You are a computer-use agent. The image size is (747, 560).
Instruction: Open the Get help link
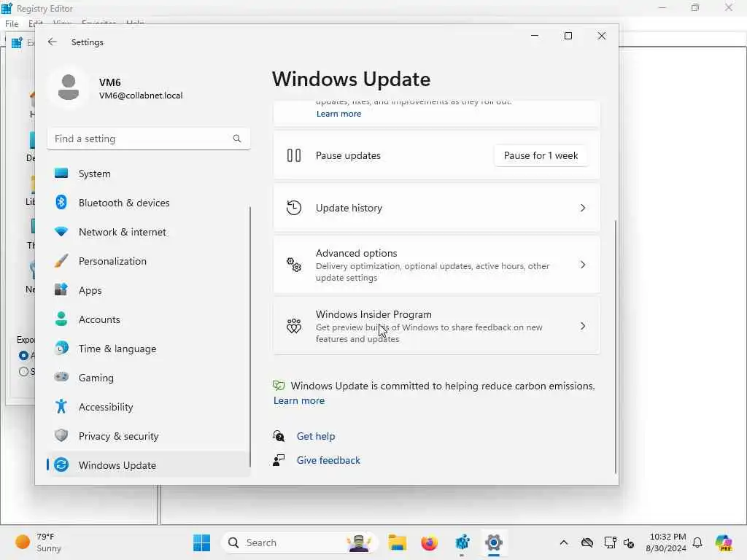316,436
